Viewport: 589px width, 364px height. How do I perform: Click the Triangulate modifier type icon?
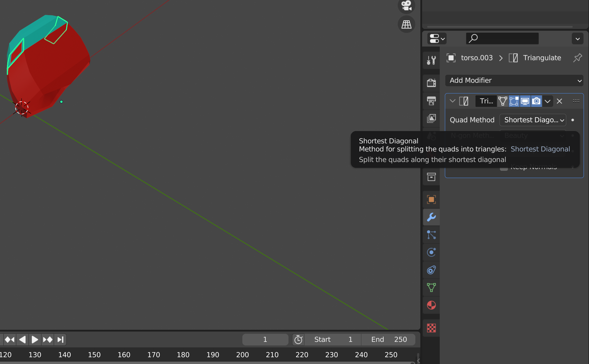point(464,101)
